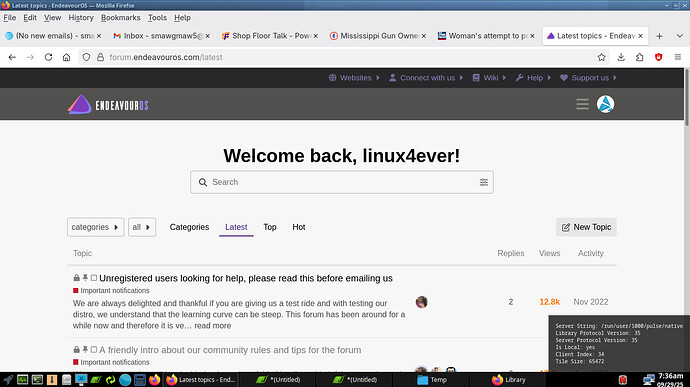The height and width of the screenshot is (387, 690).
Task: Open the extensions puzzle icon
Action: pyautogui.click(x=639, y=57)
